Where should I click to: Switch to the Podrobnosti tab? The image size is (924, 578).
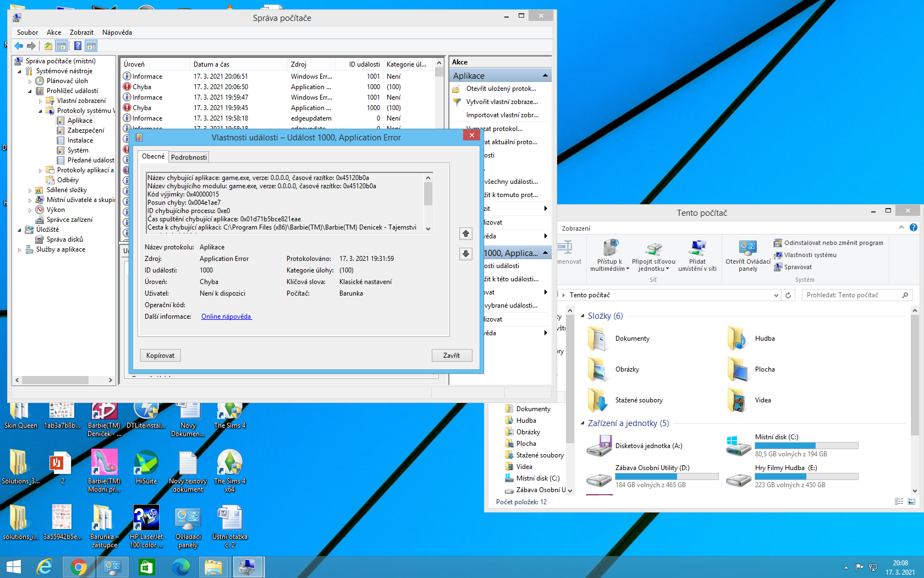point(189,157)
